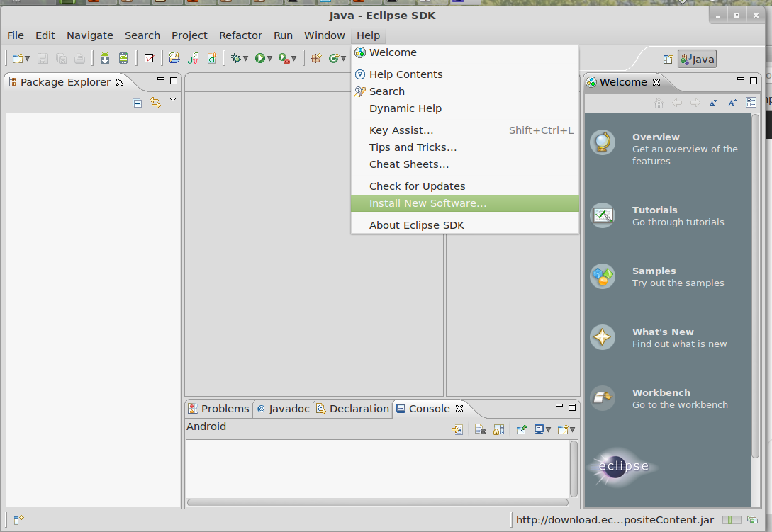Toggle the Pin Console icon
This screenshot has height=532, width=772.
click(x=521, y=429)
